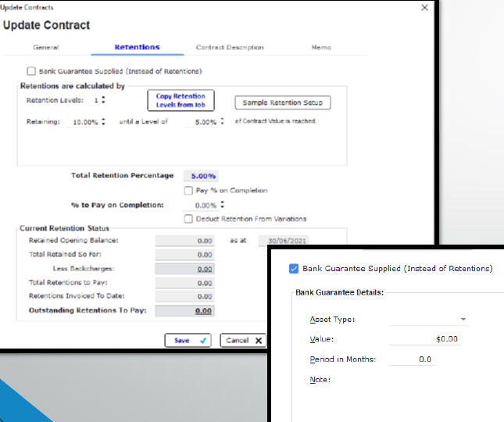The height and width of the screenshot is (422, 504).
Task: Open the Contract Description tab
Action: (x=230, y=47)
